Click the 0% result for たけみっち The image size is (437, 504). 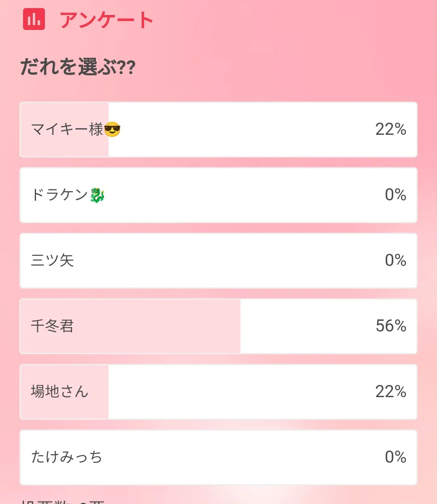[x=395, y=457]
